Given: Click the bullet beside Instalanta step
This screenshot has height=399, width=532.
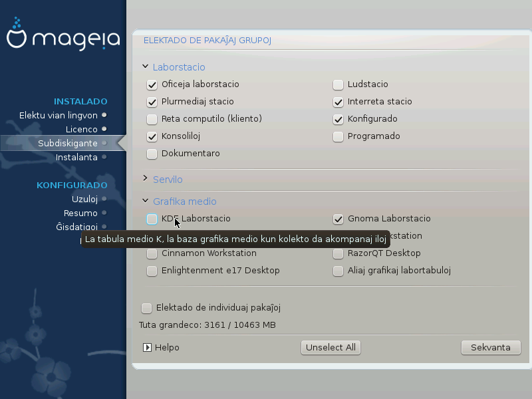Looking at the screenshot, I should click(104, 157).
